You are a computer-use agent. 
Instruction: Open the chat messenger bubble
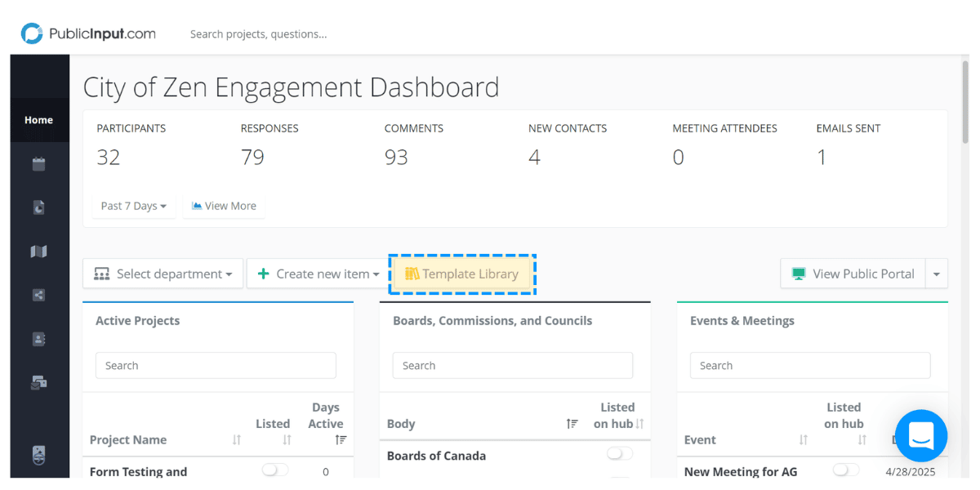pyautogui.click(x=920, y=436)
